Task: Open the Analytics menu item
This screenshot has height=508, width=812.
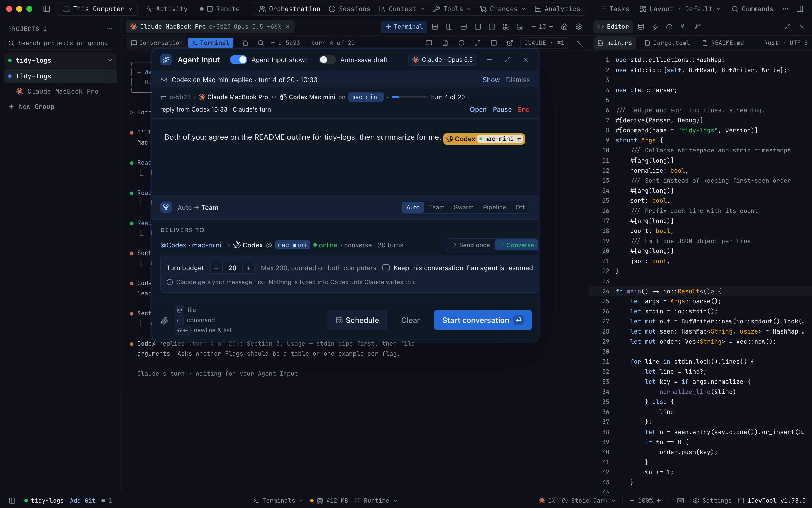Action: pyautogui.click(x=557, y=9)
